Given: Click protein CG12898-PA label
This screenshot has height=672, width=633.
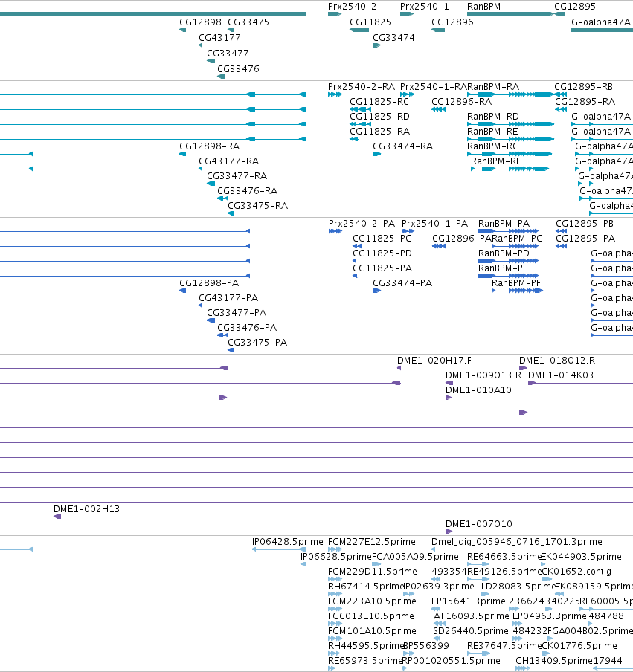Looking at the screenshot, I should (209, 283).
